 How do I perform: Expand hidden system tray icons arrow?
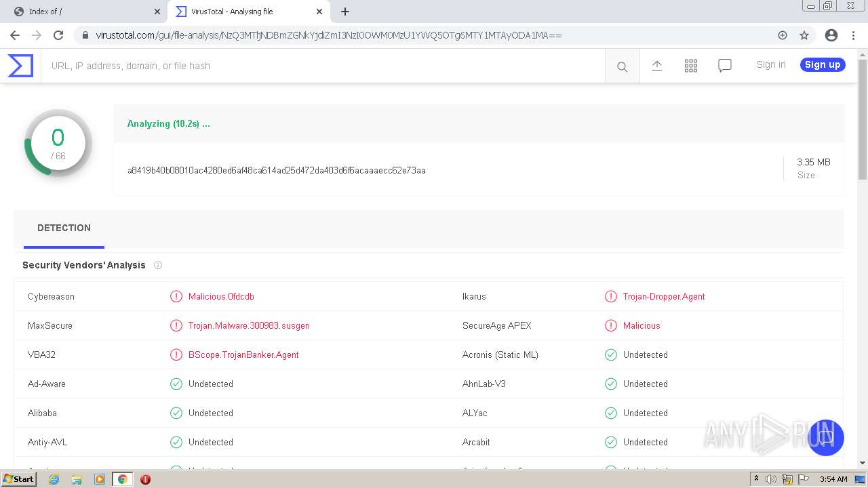(x=756, y=479)
